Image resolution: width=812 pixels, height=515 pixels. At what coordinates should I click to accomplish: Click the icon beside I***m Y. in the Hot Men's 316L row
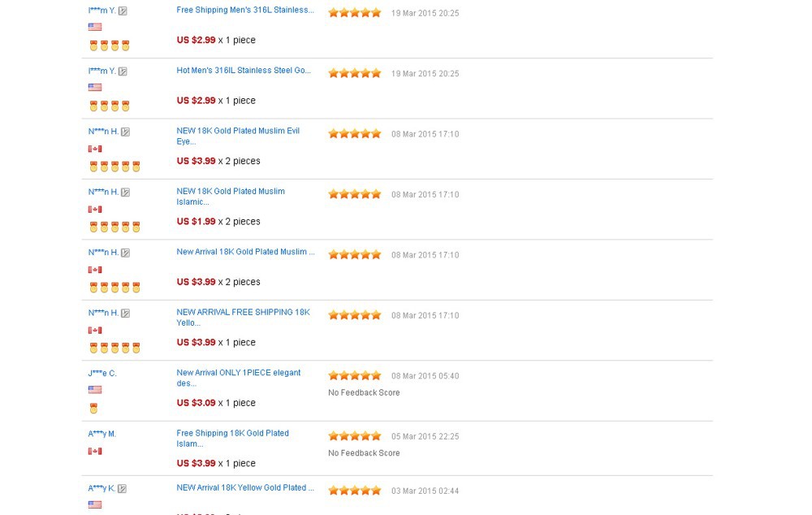[x=123, y=71]
